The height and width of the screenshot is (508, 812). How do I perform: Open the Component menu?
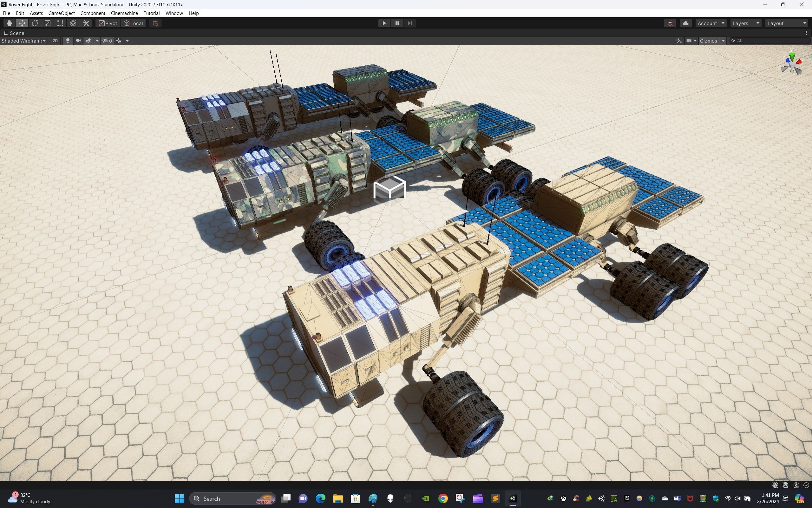click(x=93, y=13)
